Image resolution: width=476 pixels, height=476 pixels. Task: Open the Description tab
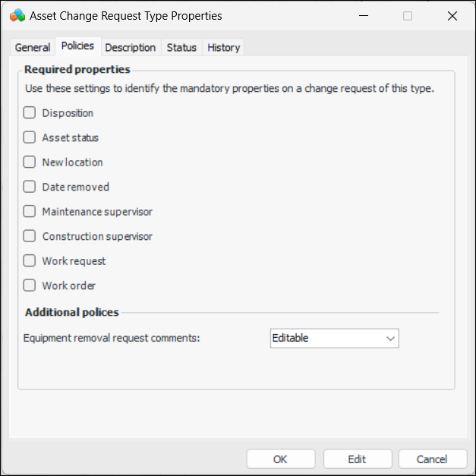(x=131, y=47)
